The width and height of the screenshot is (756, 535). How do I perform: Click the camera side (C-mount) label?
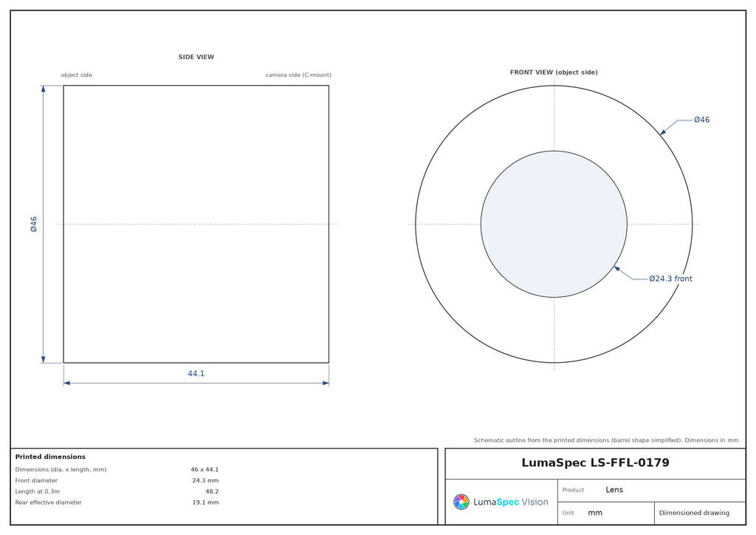pos(298,75)
